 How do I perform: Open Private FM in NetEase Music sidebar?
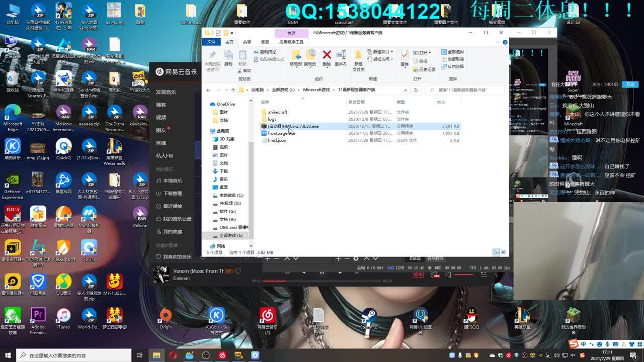pos(164,155)
